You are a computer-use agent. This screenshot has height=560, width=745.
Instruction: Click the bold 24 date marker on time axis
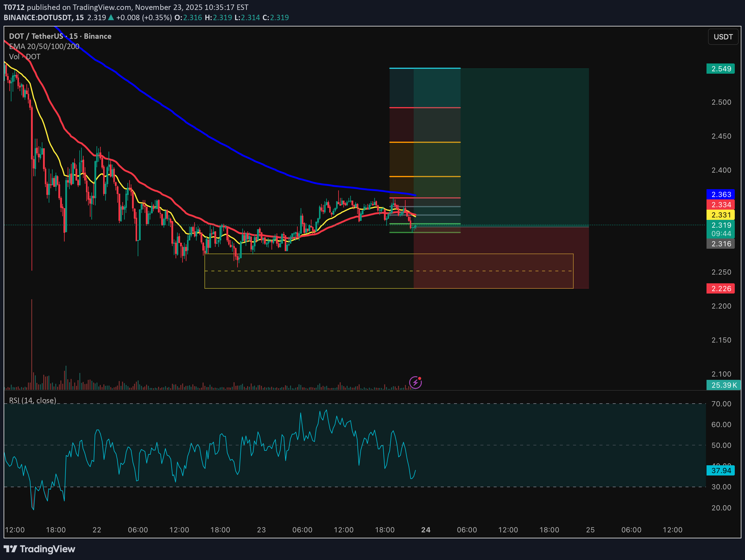point(426,530)
